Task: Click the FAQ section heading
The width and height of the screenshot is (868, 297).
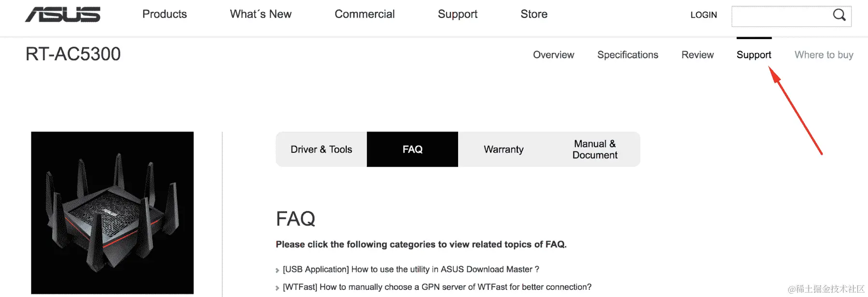Action: pos(296,219)
